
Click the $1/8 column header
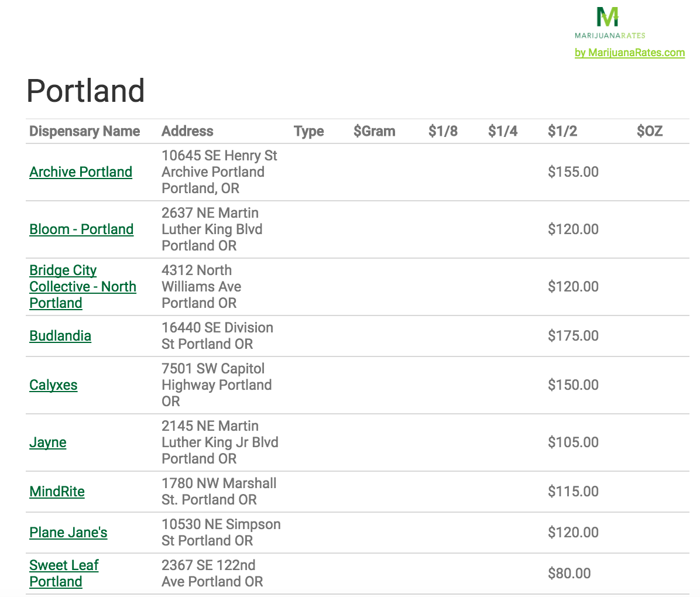tap(442, 131)
